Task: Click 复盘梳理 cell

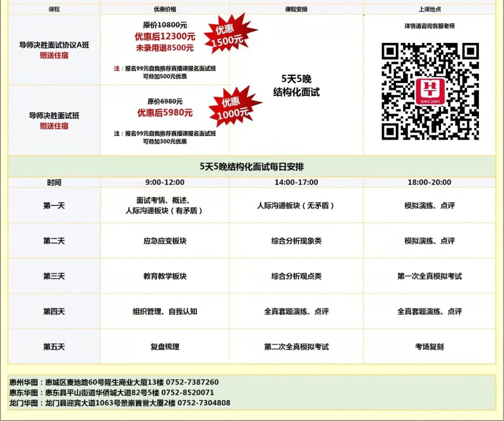Action: [165, 347]
